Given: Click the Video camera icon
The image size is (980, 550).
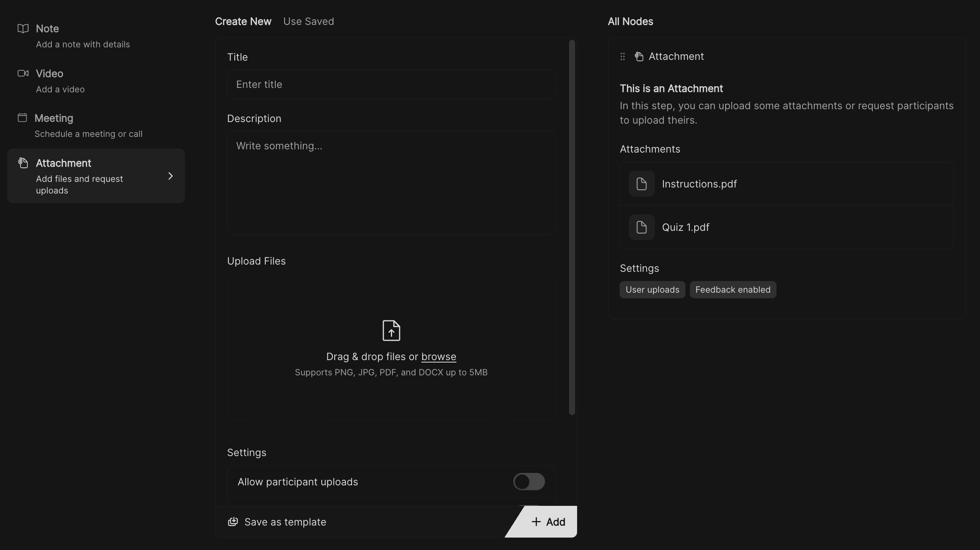Looking at the screenshot, I should coord(23,73).
